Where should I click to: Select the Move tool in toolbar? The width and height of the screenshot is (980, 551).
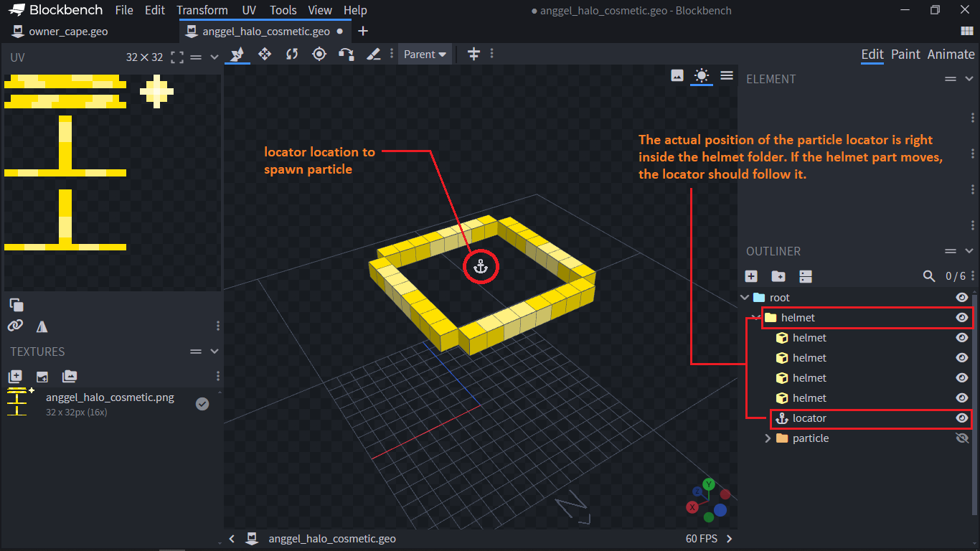(x=265, y=55)
